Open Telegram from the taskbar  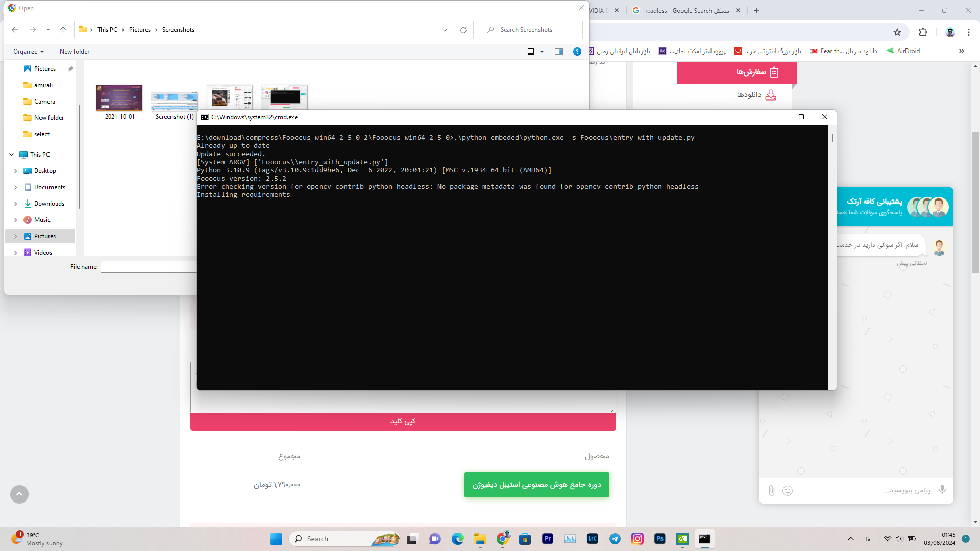[x=615, y=539]
